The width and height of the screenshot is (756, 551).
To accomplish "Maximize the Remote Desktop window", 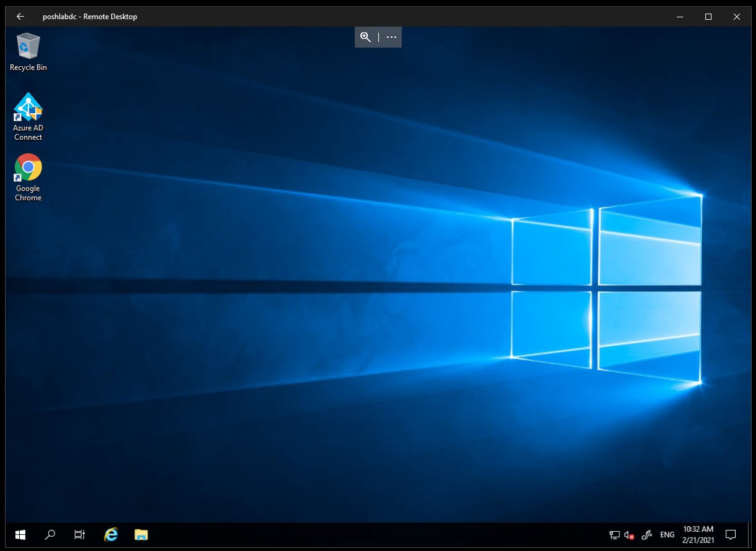I will [708, 17].
